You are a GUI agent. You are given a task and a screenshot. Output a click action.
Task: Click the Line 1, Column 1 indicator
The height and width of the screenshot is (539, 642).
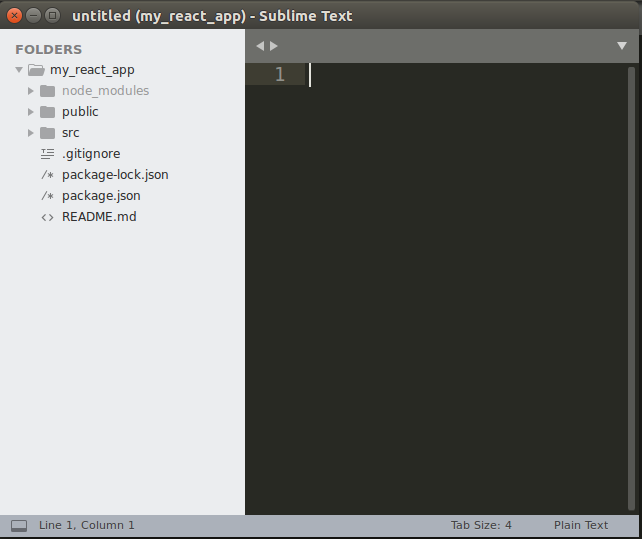click(86, 525)
